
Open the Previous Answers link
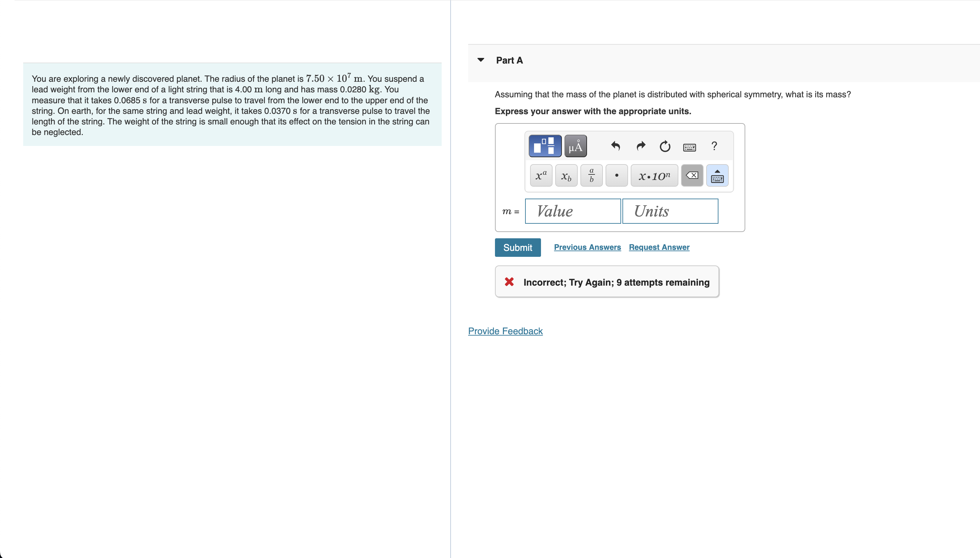click(x=587, y=247)
